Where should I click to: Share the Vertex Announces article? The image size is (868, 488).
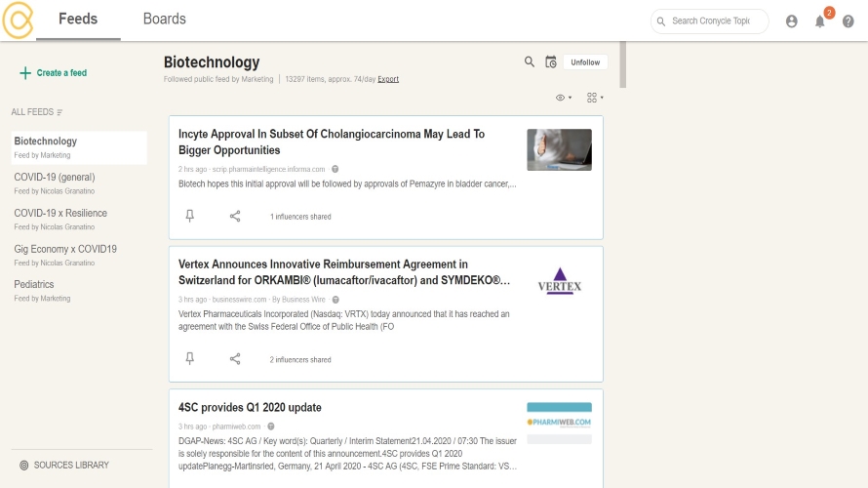click(x=235, y=359)
